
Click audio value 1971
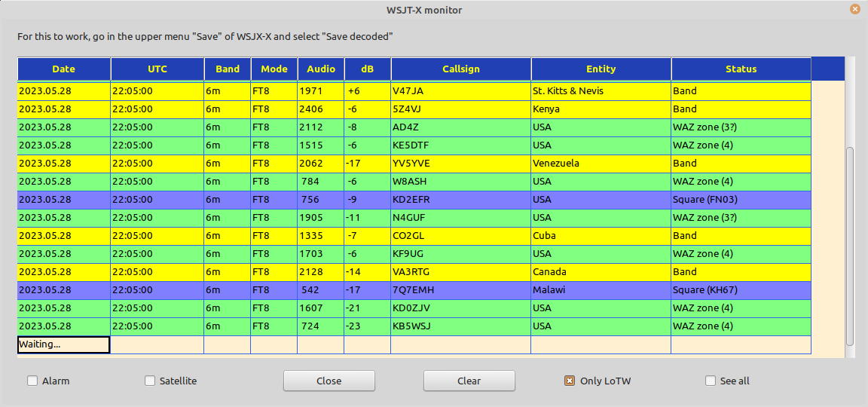click(x=321, y=91)
